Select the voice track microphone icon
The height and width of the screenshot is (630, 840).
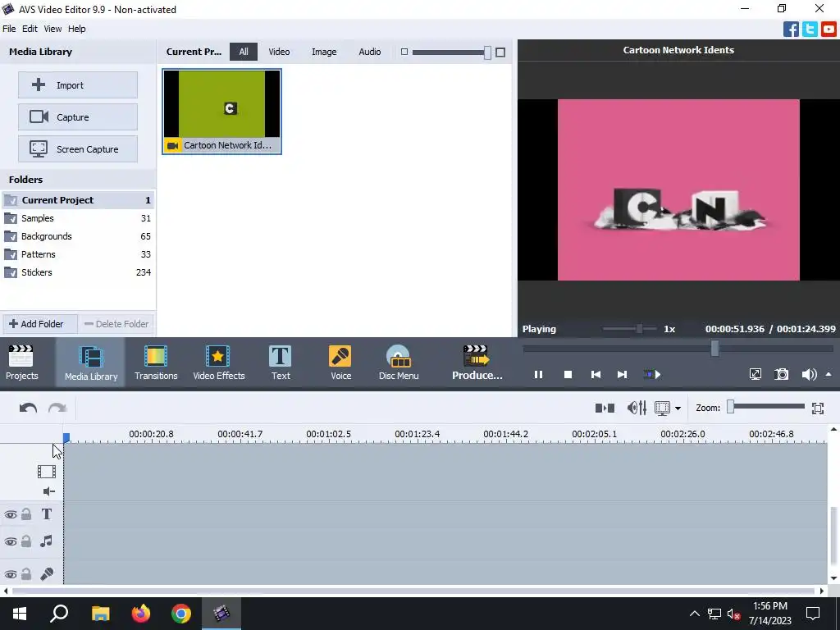47,573
